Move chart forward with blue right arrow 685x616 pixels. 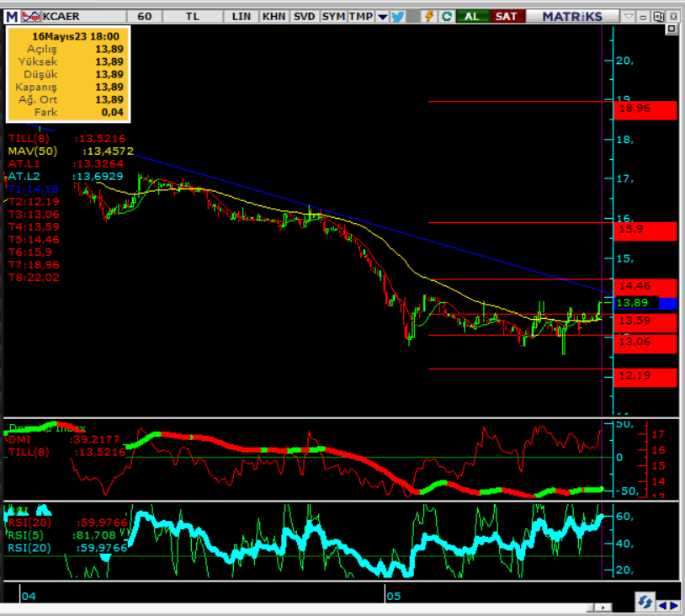[674, 606]
